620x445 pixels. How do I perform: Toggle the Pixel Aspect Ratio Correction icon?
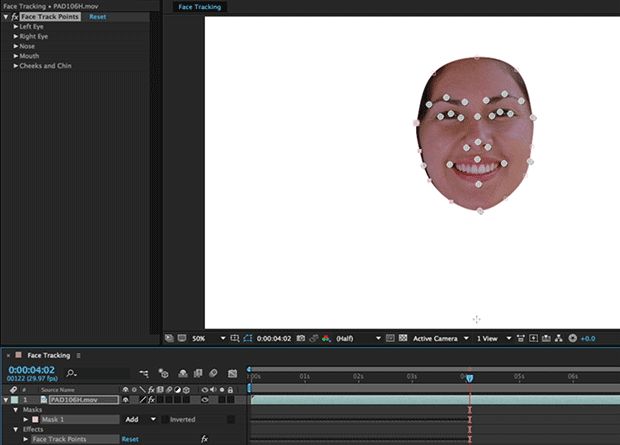point(521,338)
